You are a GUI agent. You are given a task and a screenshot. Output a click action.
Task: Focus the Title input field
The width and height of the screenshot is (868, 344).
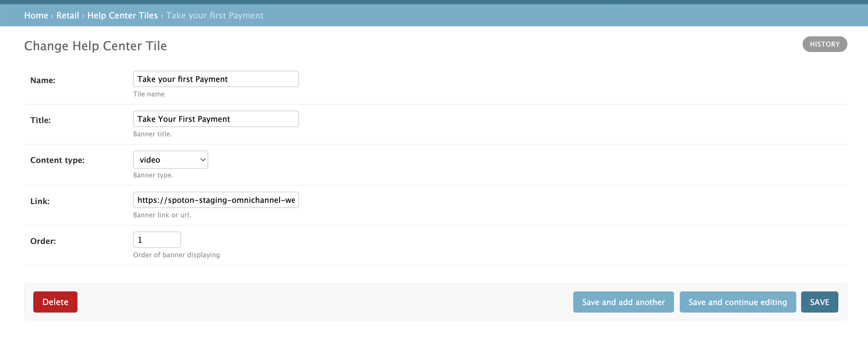point(216,119)
